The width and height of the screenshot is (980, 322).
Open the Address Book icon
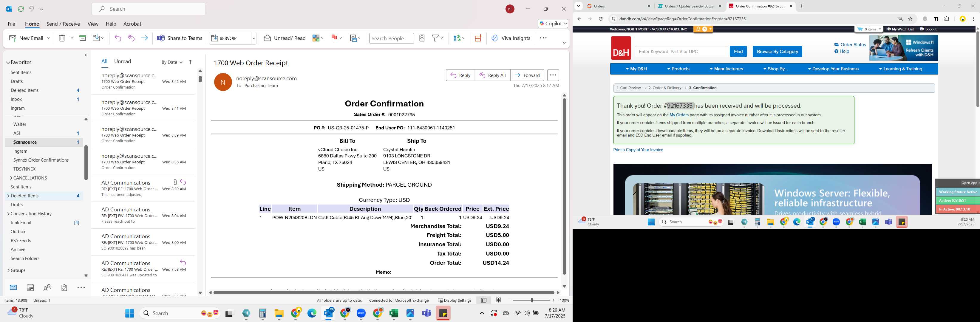point(422,38)
